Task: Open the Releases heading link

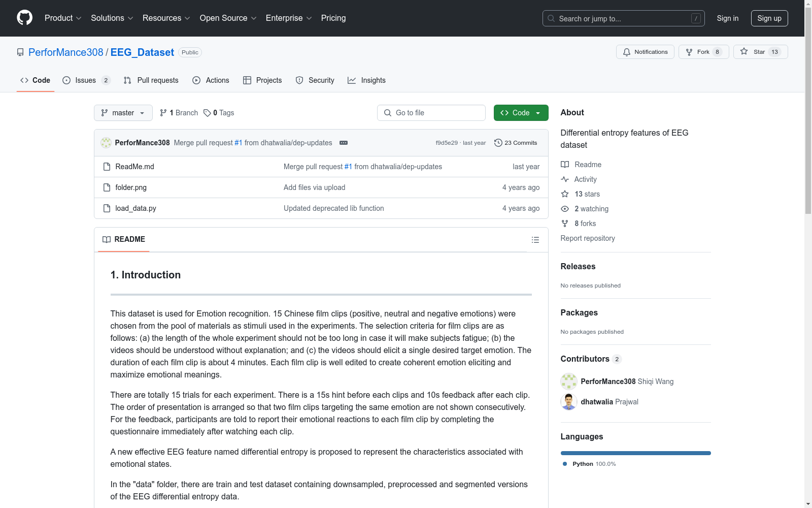Action: (x=578, y=266)
